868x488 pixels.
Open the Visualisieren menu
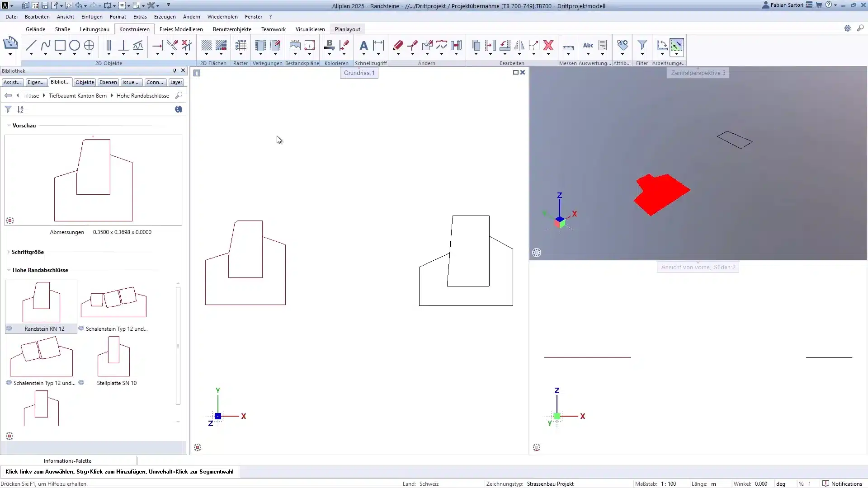[310, 29]
